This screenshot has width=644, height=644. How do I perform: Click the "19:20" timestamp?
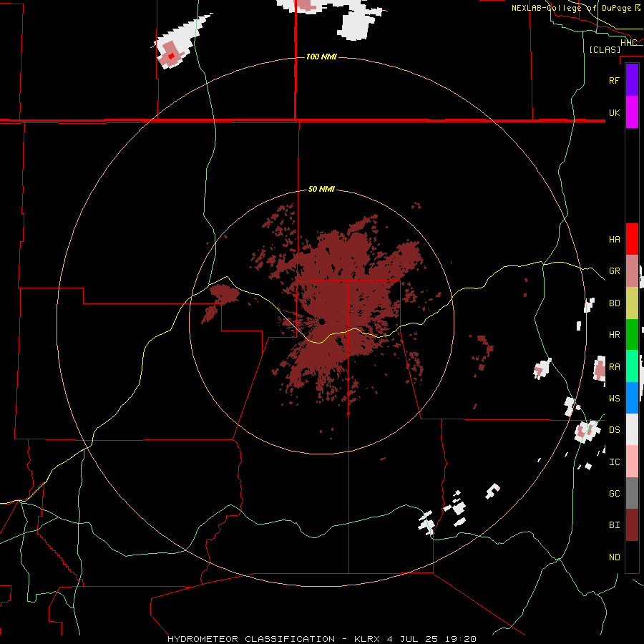pos(462,639)
